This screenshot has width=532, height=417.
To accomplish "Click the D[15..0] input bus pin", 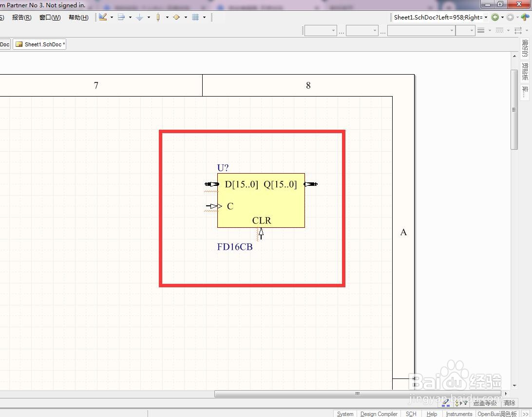I will coord(212,184).
